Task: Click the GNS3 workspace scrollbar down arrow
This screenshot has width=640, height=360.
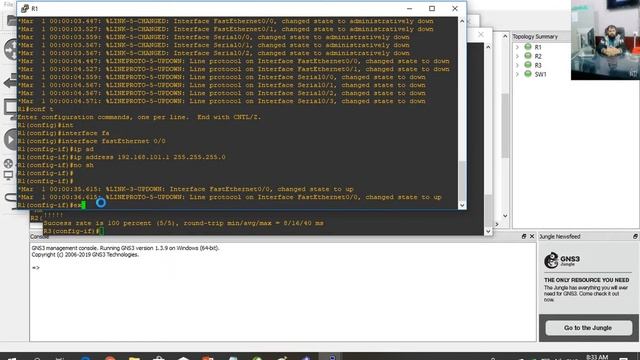Action: click(x=505, y=216)
